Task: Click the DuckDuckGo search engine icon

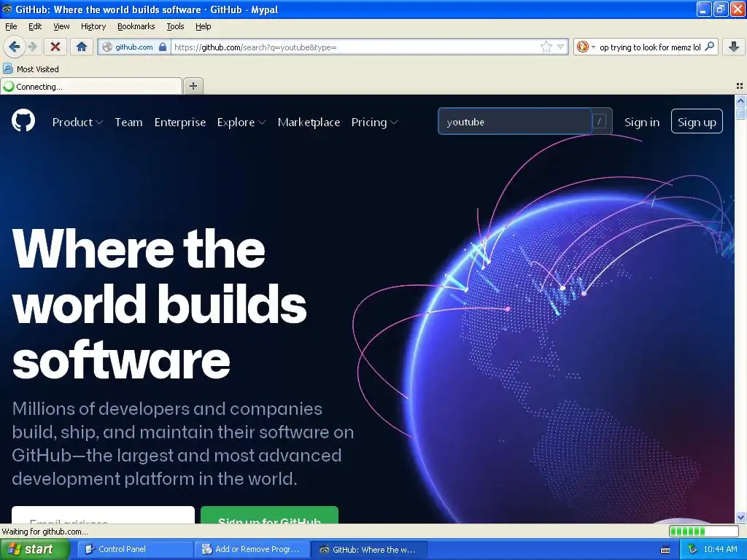Action: coord(582,47)
